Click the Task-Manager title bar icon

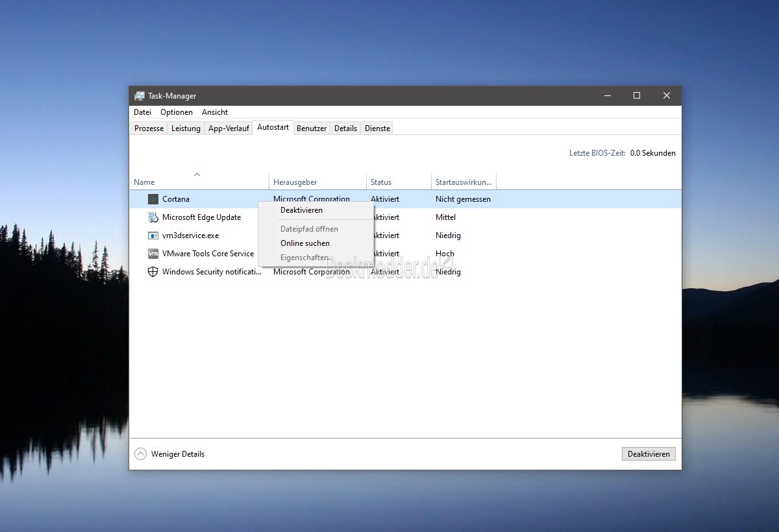pos(140,96)
